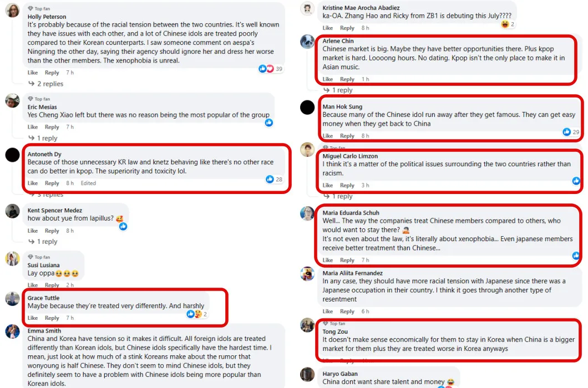Reply to Maria Eduarda Schuh's comment

[x=347, y=260]
